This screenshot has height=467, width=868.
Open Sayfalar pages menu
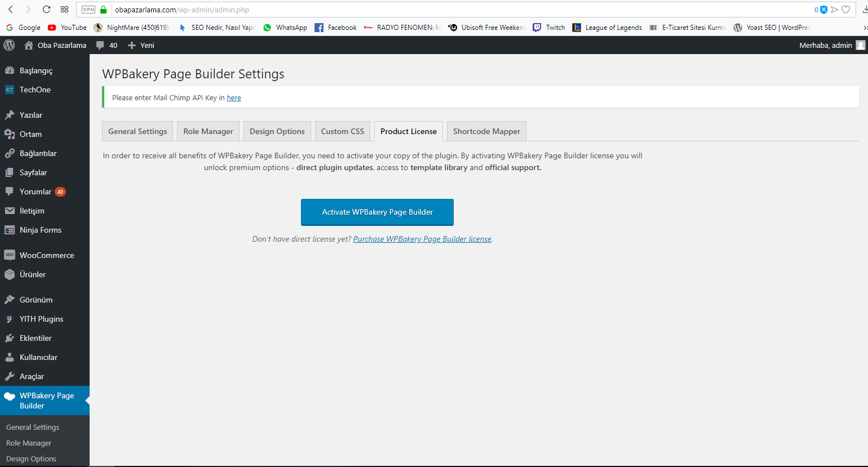point(45,172)
